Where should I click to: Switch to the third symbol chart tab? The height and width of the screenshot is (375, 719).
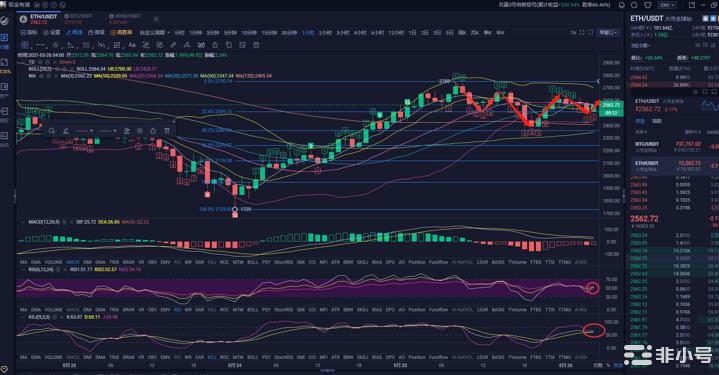coord(125,19)
